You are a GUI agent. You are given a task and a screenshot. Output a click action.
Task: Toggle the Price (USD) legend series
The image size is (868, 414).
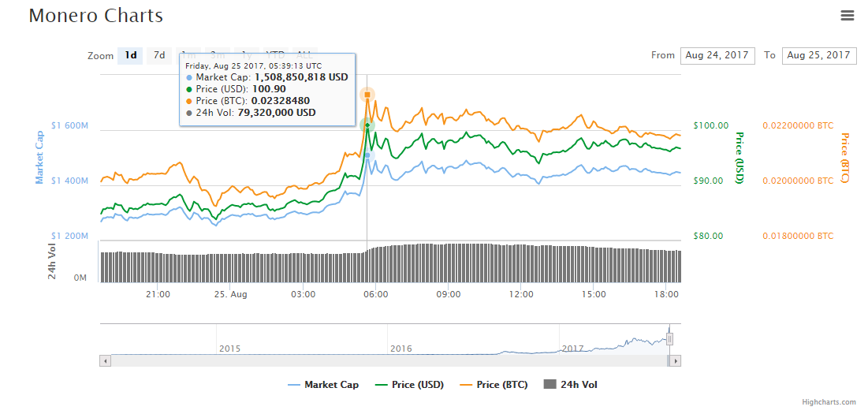[x=409, y=385]
